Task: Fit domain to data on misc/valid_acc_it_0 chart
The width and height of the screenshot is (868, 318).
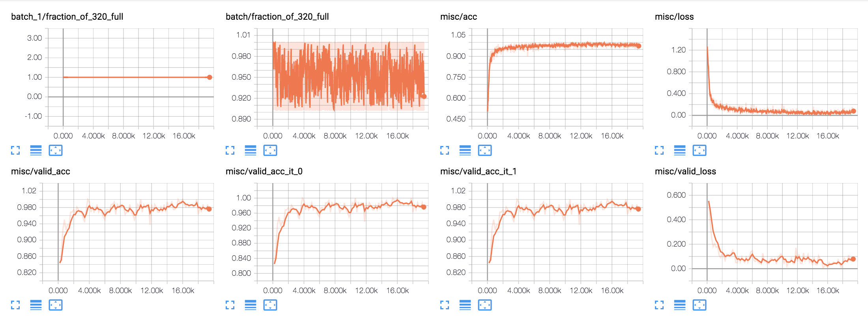Action: point(270,305)
